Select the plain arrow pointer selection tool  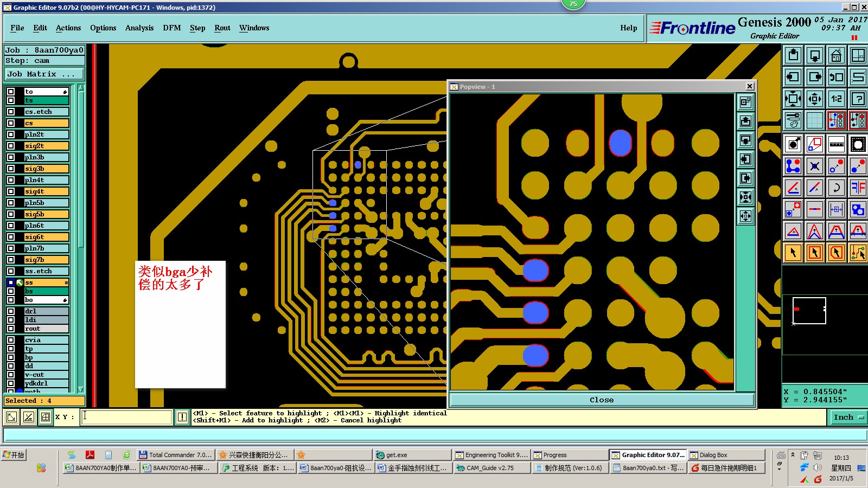point(793,253)
